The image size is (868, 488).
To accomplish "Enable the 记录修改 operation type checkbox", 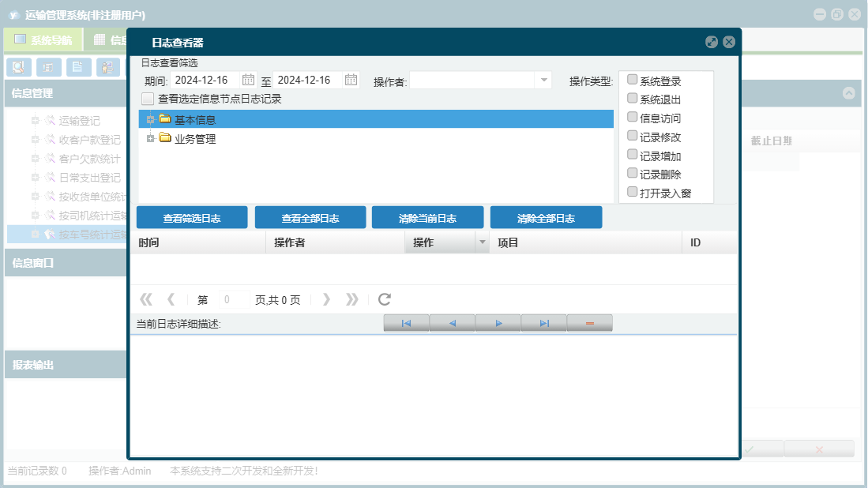I will click(x=632, y=136).
